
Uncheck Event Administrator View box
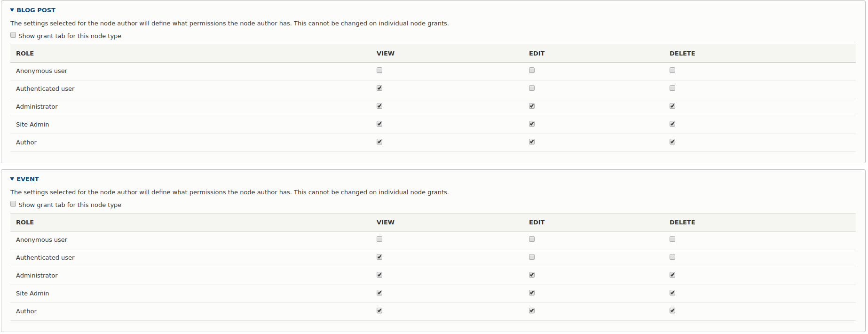[x=379, y=275]
